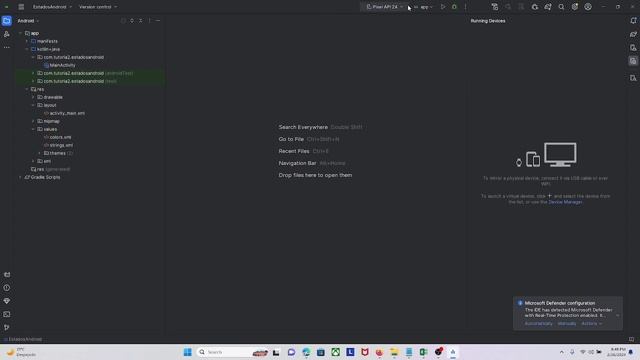Select opened file locate icon in Project panel
Viewport: 640px width, 360px height.
coord(123,21)
